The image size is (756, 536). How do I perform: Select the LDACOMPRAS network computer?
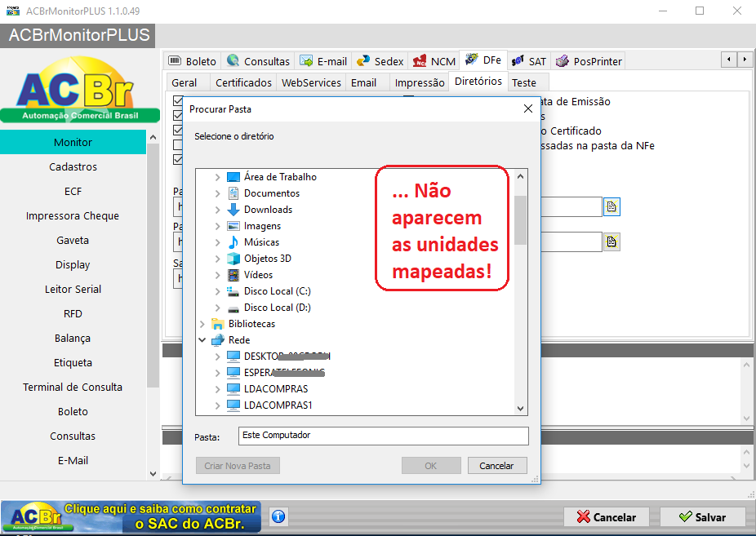(276, 389)
